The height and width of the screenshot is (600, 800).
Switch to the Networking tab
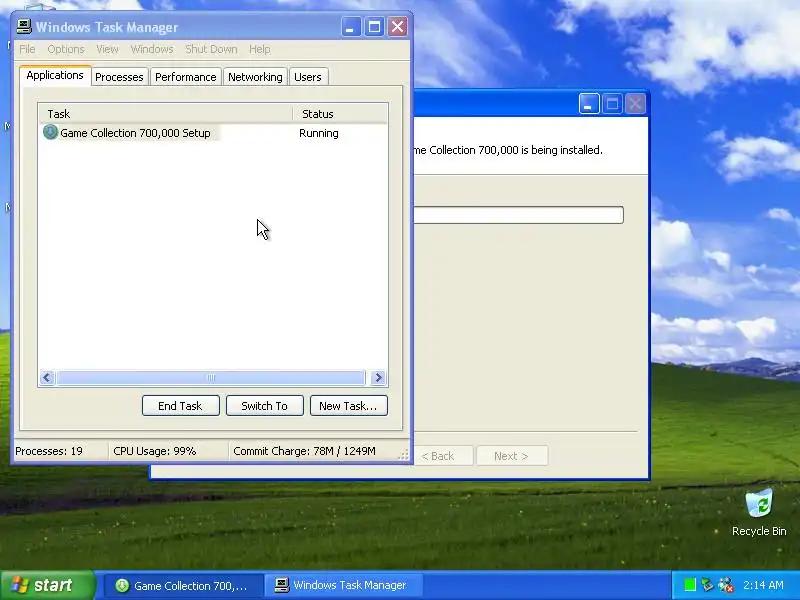click(255, 77)
